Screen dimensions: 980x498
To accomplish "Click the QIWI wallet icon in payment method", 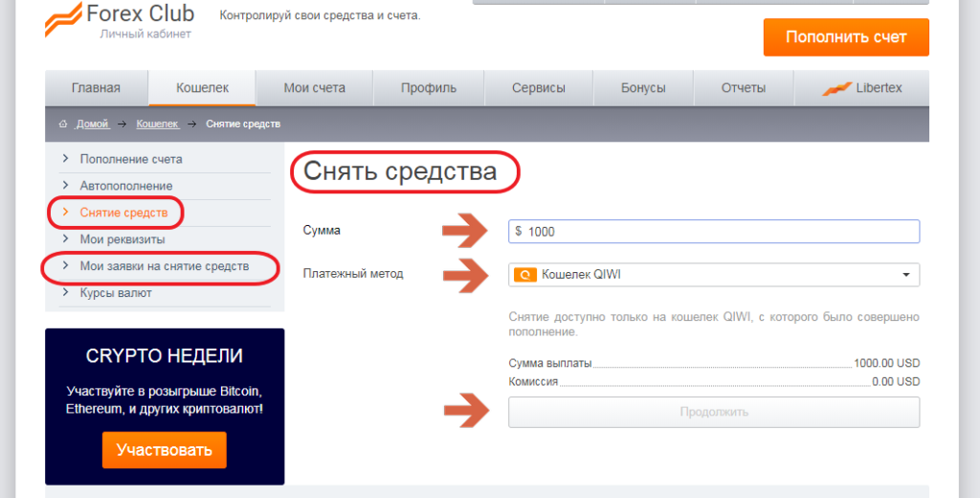I will 525,275.
